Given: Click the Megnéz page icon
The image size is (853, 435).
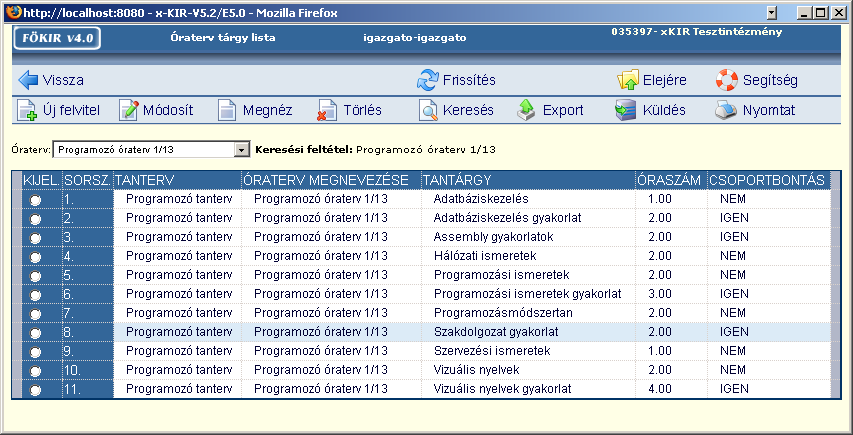Looking at the screenshot, I should (x=227, y=110).
